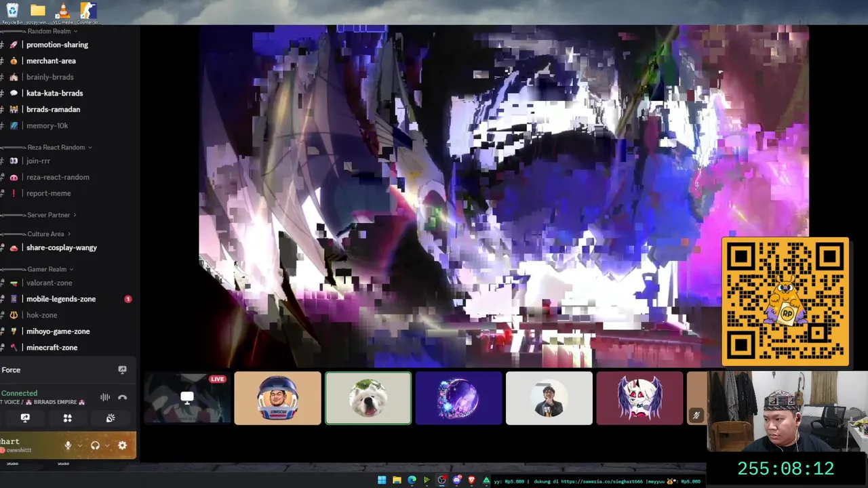The height and width of the screenshot is (488, 868).
Task: Open microphone input options chevron
Action: click(79, 445)
